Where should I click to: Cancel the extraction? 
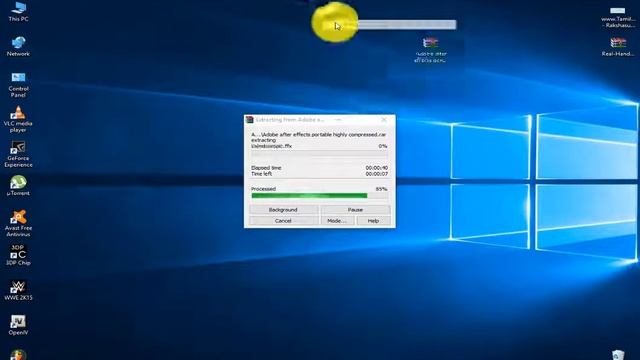283,220
